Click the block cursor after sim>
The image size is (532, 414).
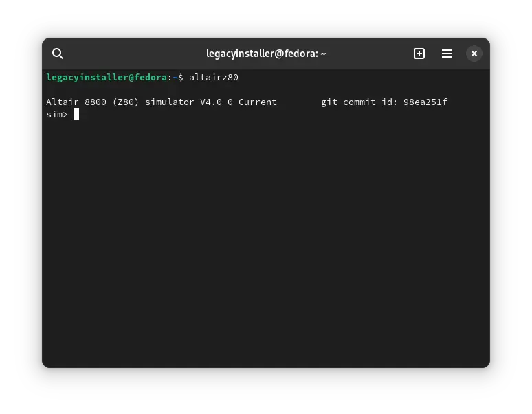76,114
